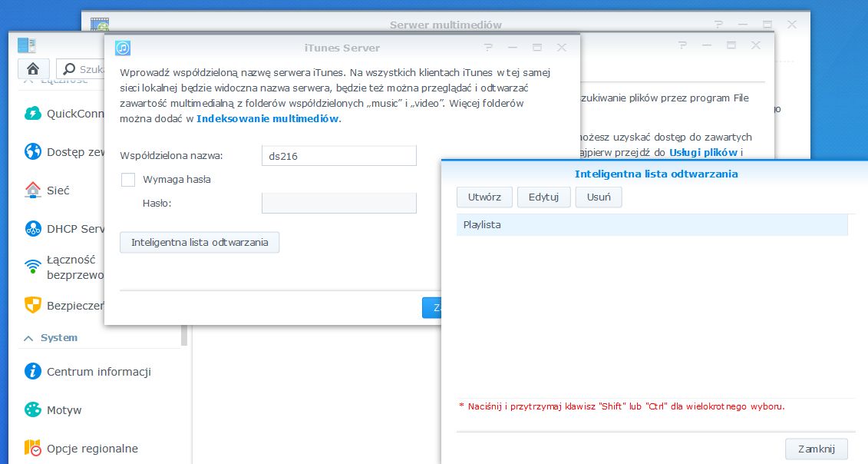The width and height of the screenshot is (868, 464).
Task: Click Inteligentna lista odtwarzania button
Action: 200,242
